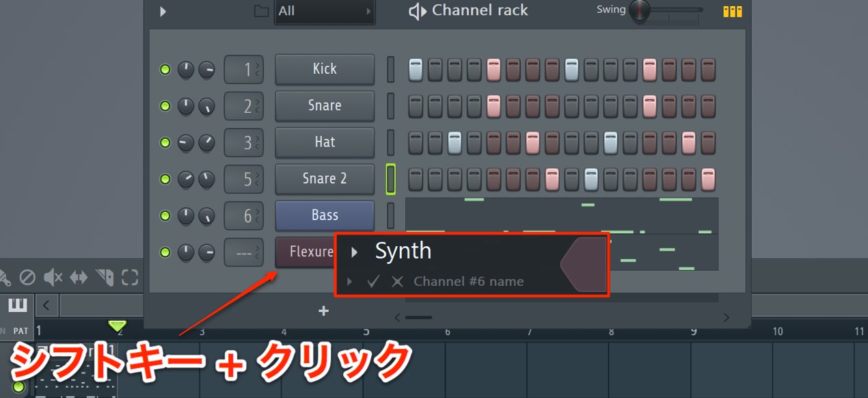
Task: Pick channel color from the rename swatch
Action: click(584, 265)
